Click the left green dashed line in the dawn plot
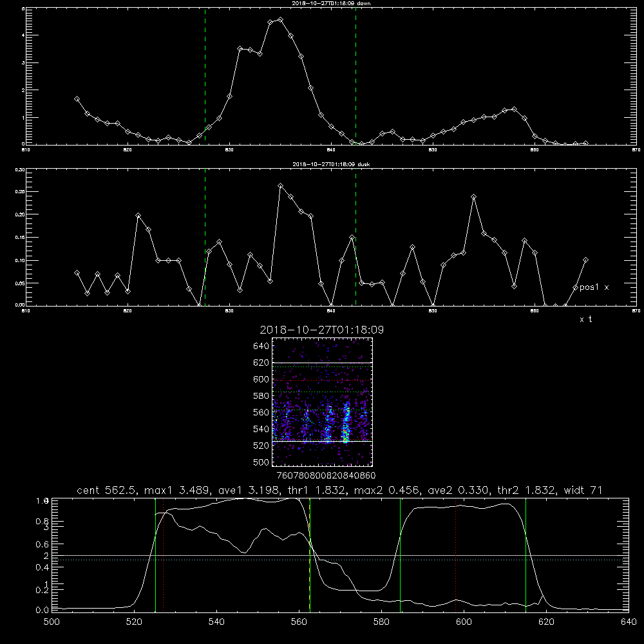This screenshot has height=644, width=644. (x=205, y=76)
